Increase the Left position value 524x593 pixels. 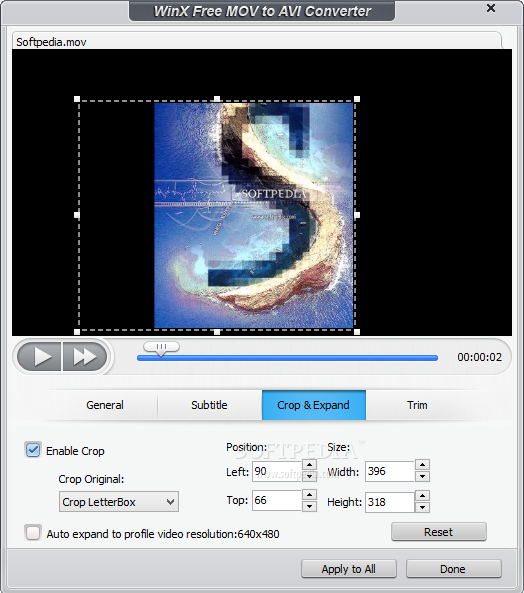[310, 465]
